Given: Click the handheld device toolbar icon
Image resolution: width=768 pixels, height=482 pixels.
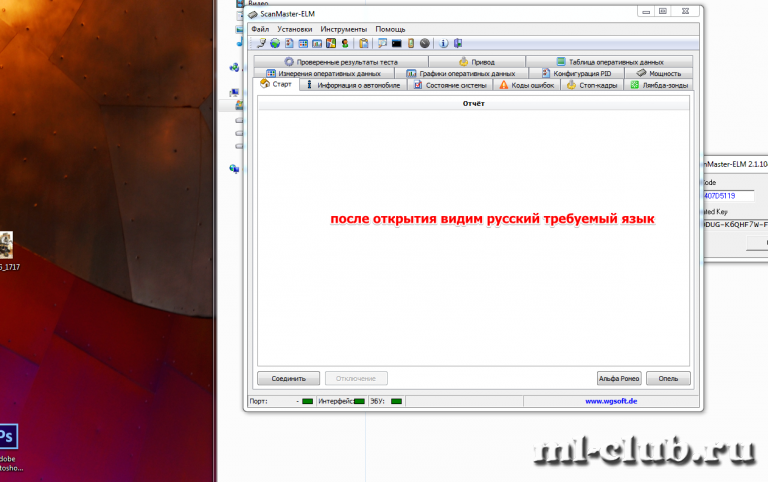Looking at the screenshot, I should (410, 43).
